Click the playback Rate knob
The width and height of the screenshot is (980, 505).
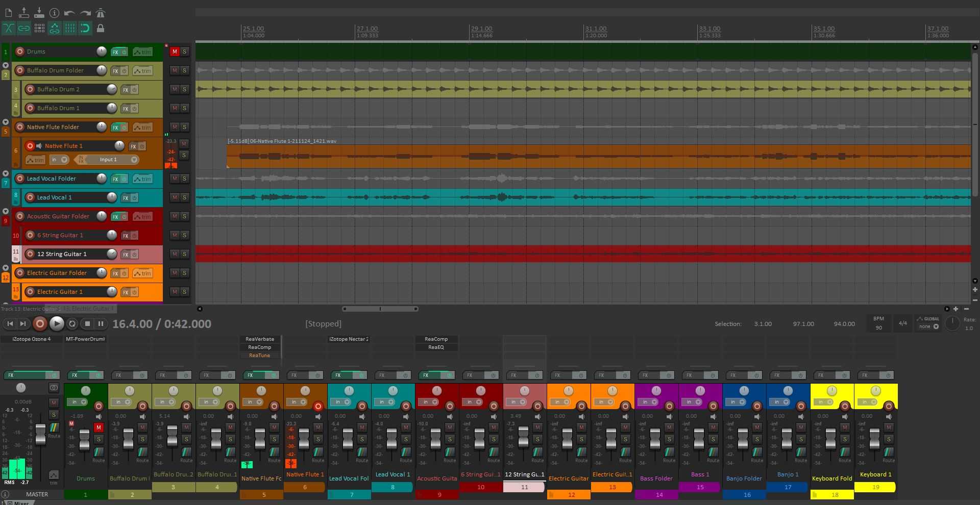click(x=952, y=323)
